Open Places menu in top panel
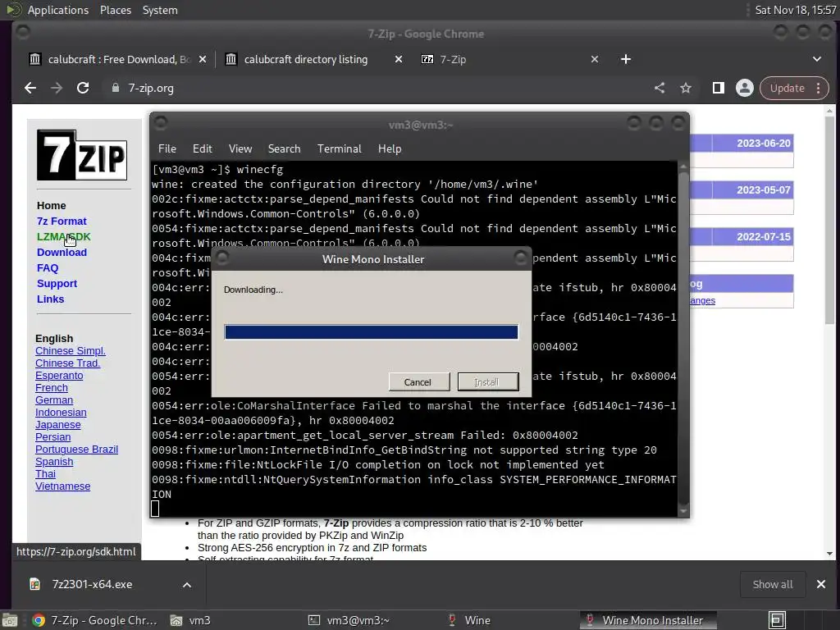 click(116, 10)
